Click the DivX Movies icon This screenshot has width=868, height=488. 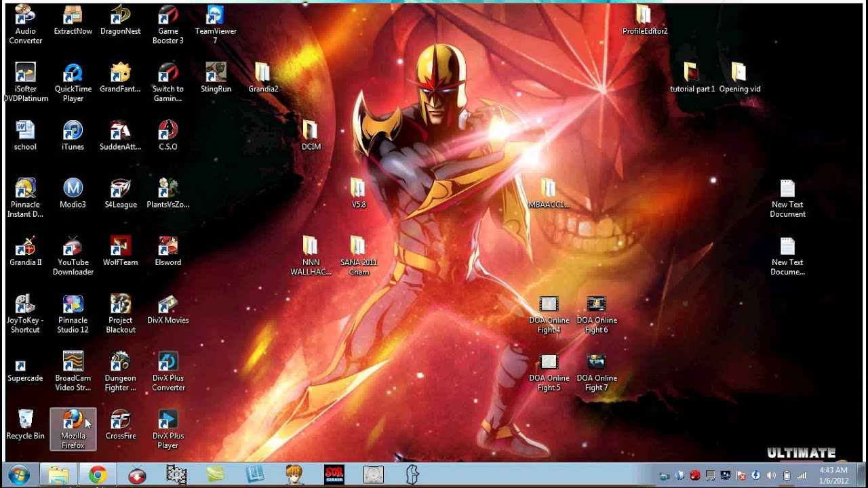coord(168,308)
